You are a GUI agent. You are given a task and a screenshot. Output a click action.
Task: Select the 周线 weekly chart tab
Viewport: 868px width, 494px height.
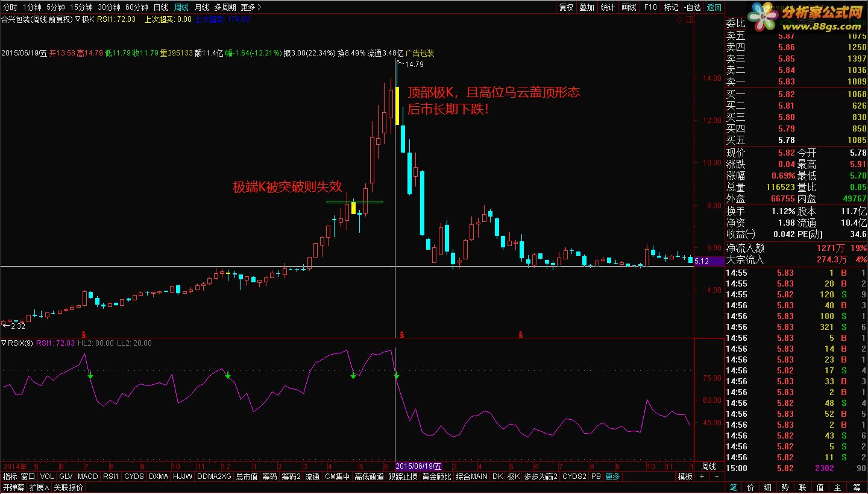click(x=181, y=7)
